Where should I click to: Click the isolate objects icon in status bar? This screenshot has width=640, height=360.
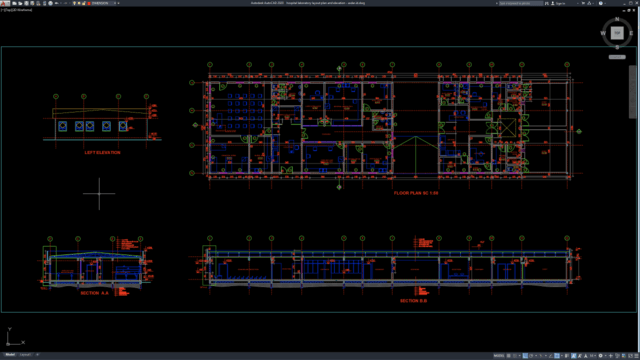[x=617, y=356]
